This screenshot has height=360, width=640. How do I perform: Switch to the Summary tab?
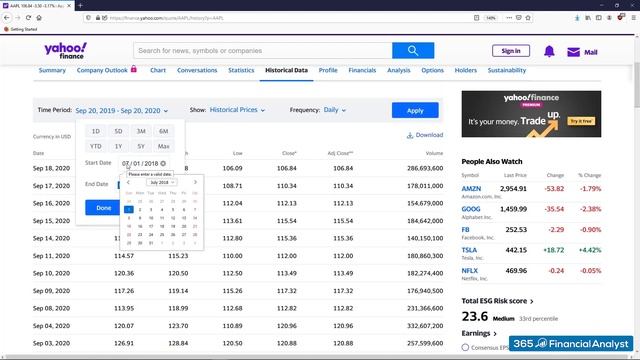tap(52, 70)
